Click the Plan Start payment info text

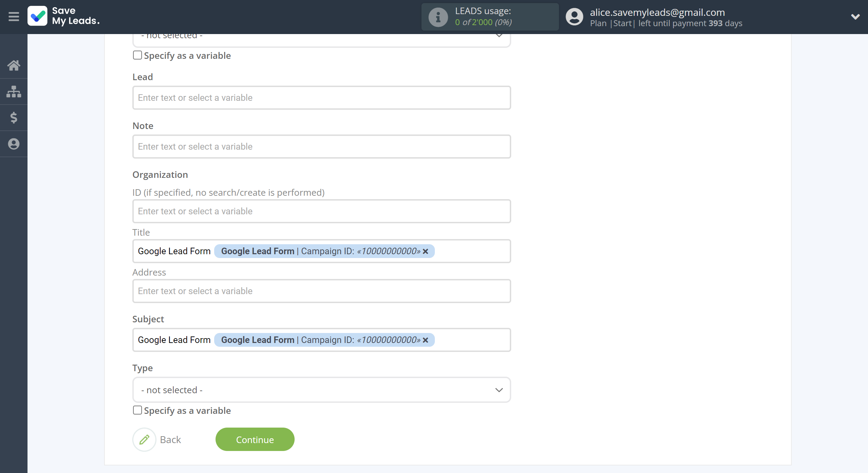pos(666,23)
